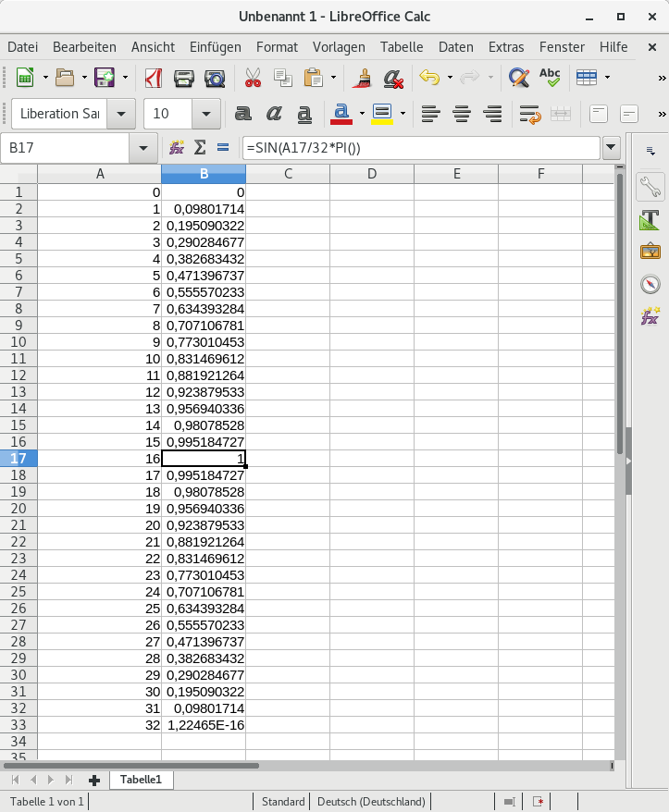The width and height of the screenshot is (669, 812).
Task: Click Standard page style in status bar
Action: (x=283, y=802)
